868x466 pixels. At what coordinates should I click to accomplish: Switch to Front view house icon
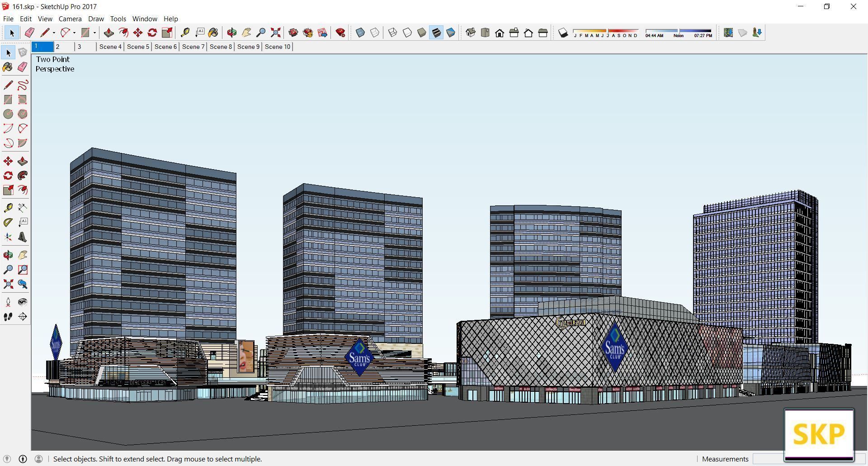pos(500,33)
